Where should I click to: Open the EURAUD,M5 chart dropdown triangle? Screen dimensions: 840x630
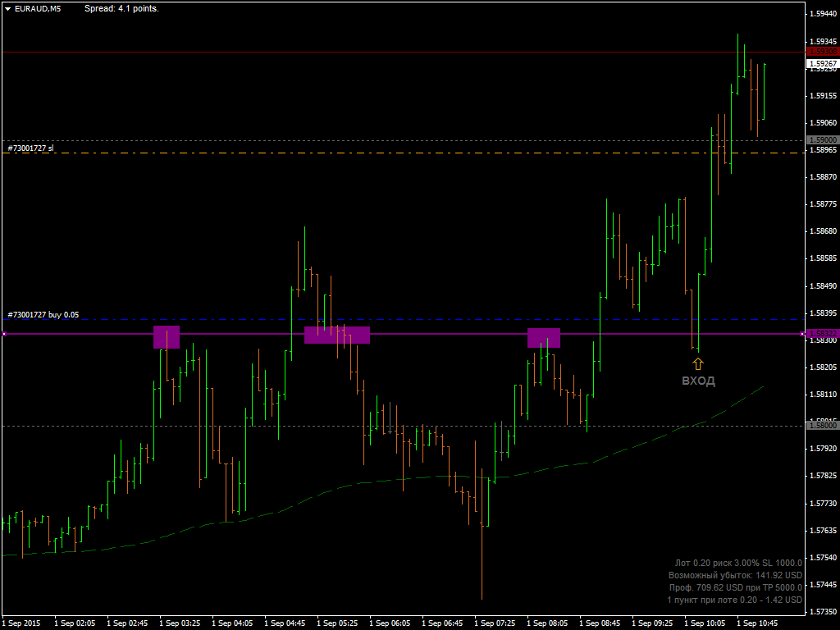point(7,9)
